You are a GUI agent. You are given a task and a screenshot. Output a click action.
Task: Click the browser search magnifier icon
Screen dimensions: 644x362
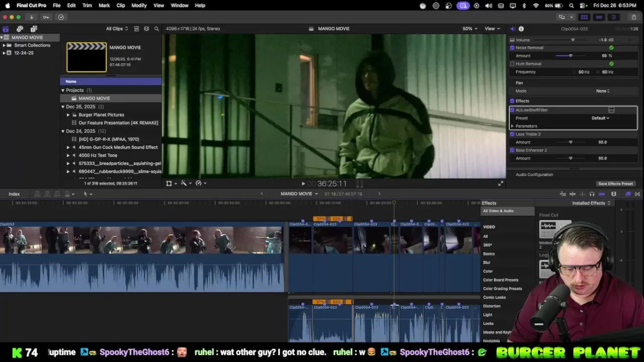pyautogui.click(x=156, y=29)
